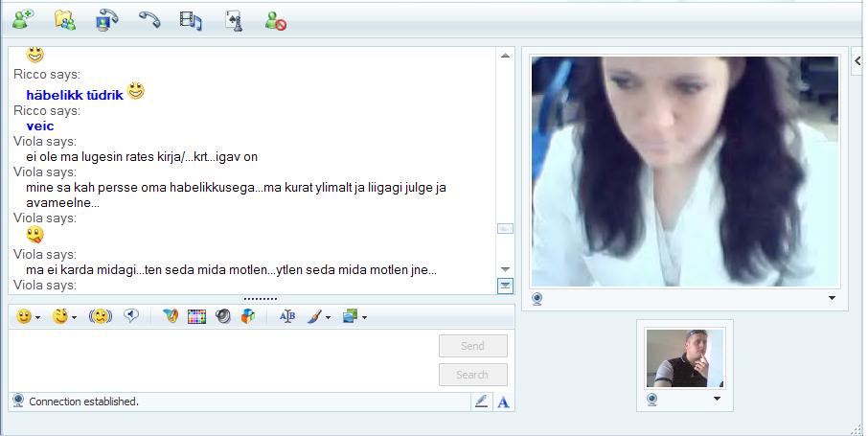This screenshot has height=436, width=868.
Task: Open the paintbrush color scheme tool
Action: [314, 316]
